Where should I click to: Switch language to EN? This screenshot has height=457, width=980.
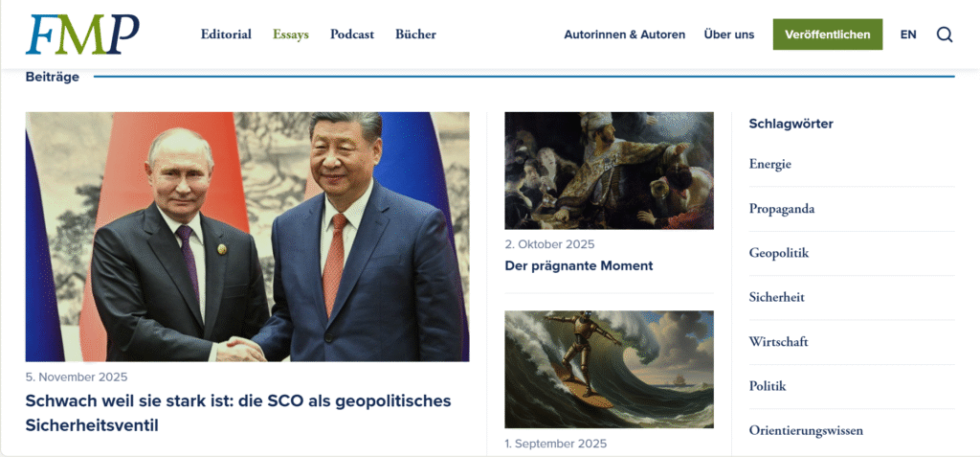tap(908, 34)
